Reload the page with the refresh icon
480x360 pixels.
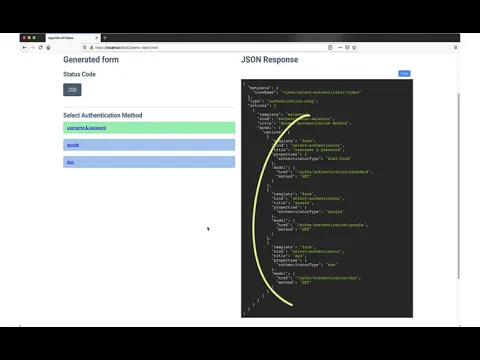pos(40,47)
